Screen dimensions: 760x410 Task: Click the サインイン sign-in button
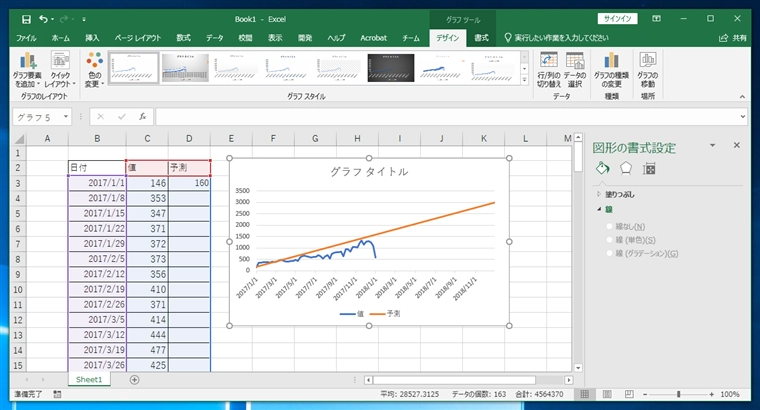(618, 19)
